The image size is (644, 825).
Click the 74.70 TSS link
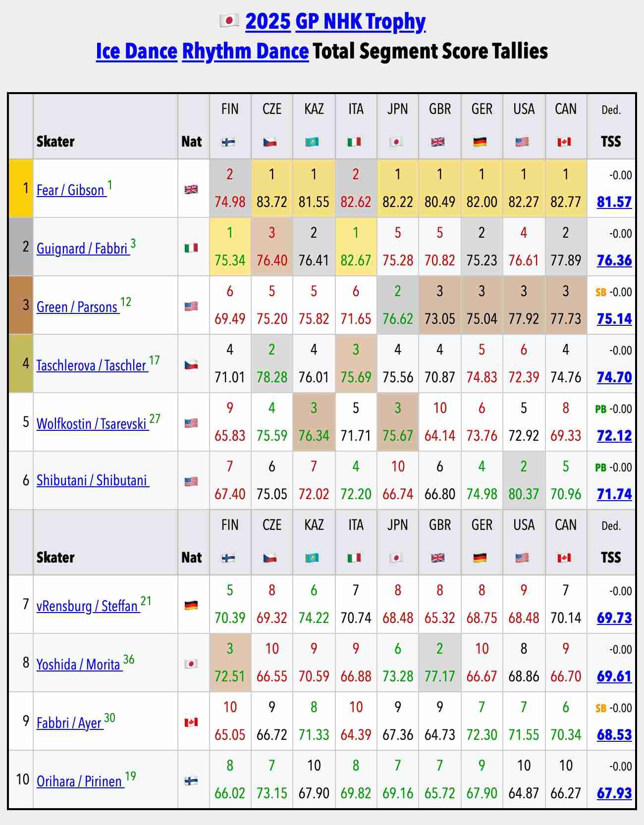click(x=614, y=377)
